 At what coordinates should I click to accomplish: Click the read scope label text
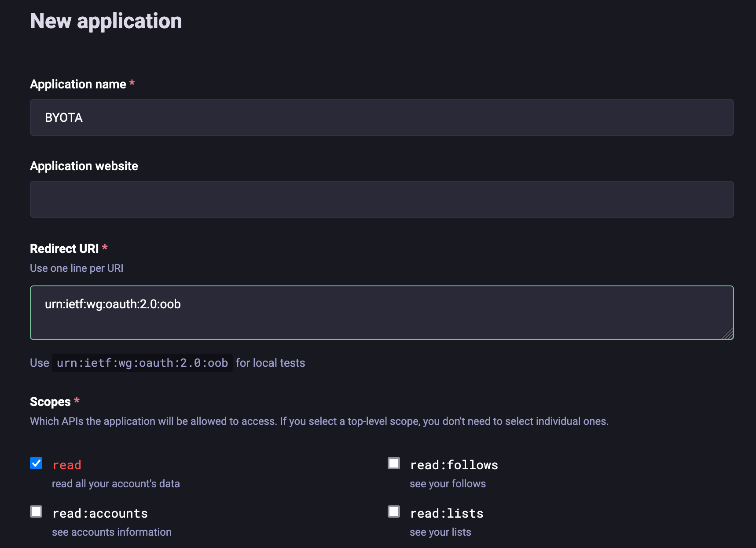[67, 465]
